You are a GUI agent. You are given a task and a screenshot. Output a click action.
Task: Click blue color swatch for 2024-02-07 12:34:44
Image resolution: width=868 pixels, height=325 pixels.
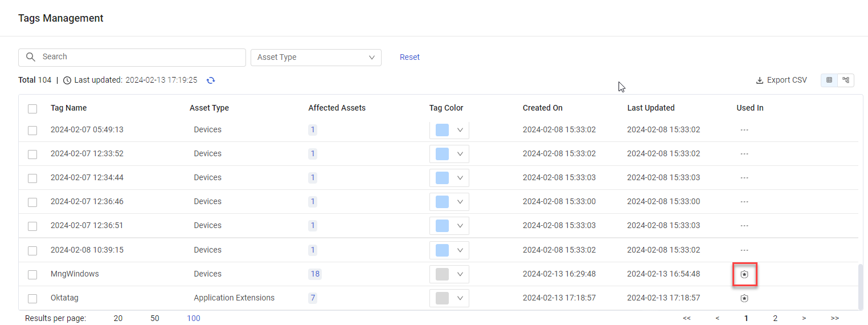click(442, 178)
